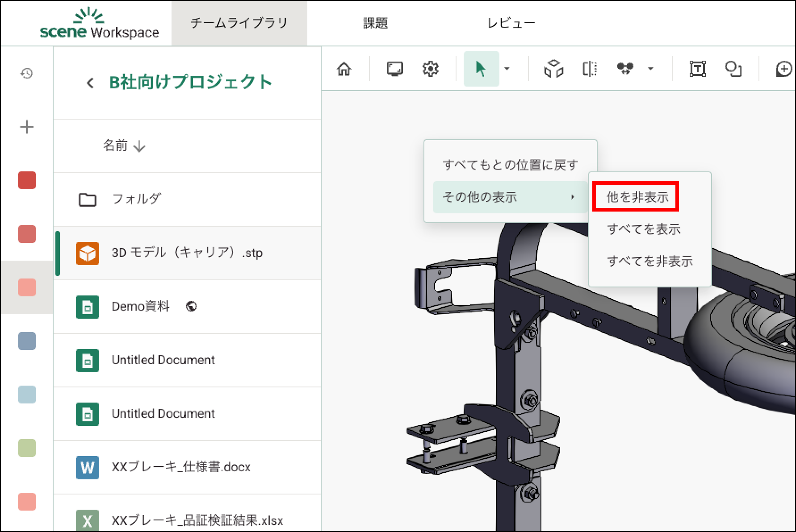The width and height of the screenshot is (796, 532).
Task: Click the home view icon in toolbar
Action: tap(344, 69)
